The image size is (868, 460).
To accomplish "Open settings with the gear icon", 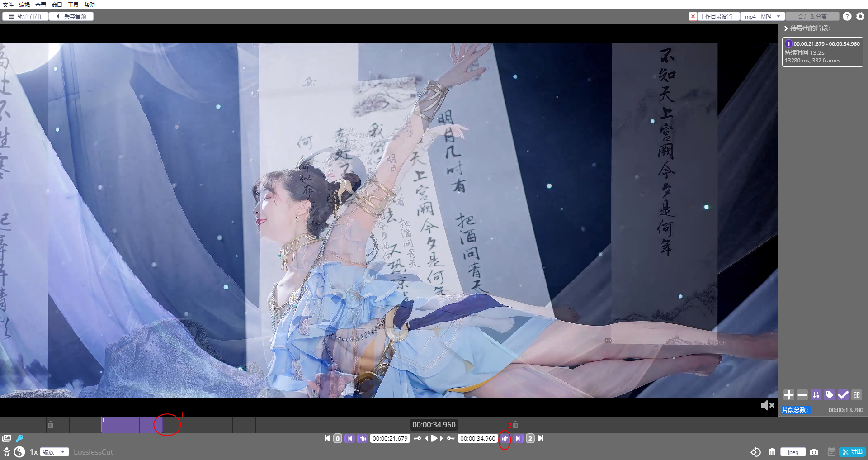I will [x=860, y=16].
